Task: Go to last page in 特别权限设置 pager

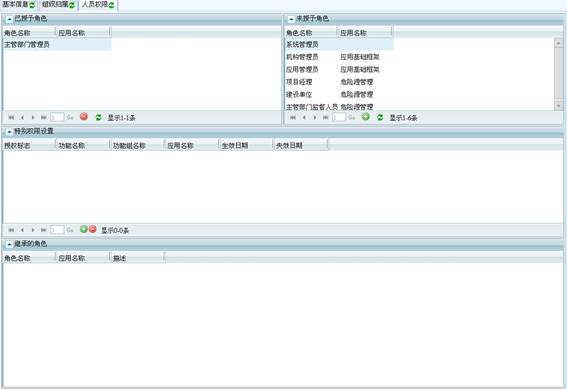Action: pyautogui.click(x=43, y=230)
